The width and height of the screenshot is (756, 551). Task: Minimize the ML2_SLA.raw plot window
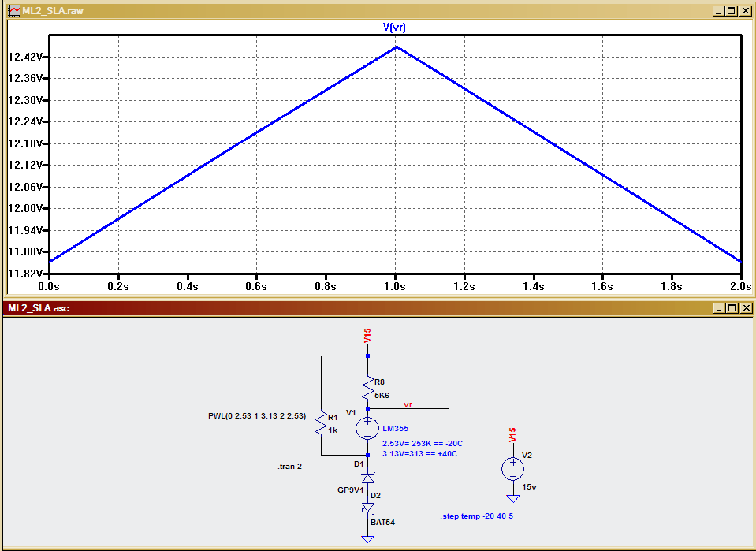tap(718, 10)
